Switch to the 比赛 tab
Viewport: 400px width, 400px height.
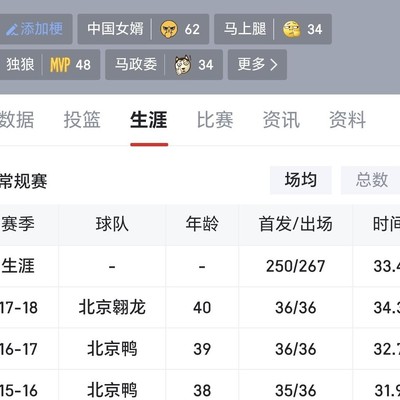(215, 120)
